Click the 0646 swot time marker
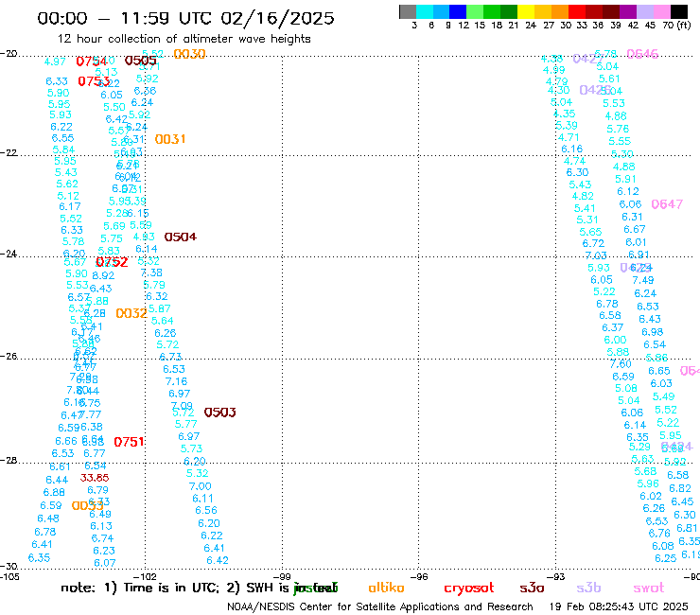Viewport: 700px width, 615px height. coord(643,54)
